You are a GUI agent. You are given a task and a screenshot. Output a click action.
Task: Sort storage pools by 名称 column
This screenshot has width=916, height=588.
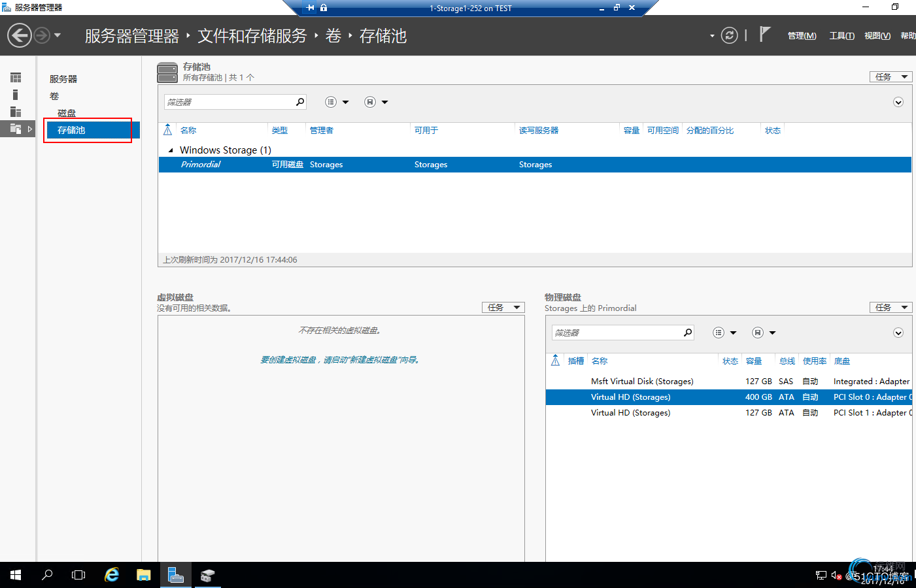(188, 131)
